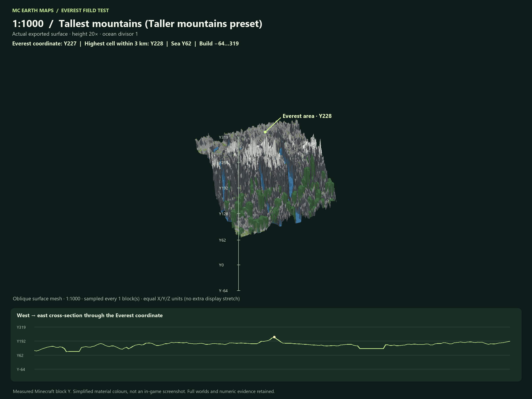The height and width of the screenshot is (399, 532).
Task: Click the Y192 tick label on the 3D axis
Action: 223,188
